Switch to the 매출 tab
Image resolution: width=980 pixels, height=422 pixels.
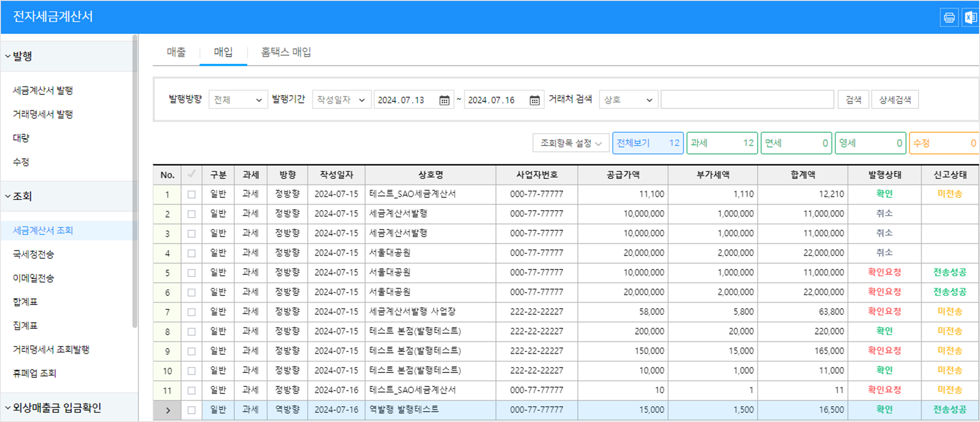point(176,52)
